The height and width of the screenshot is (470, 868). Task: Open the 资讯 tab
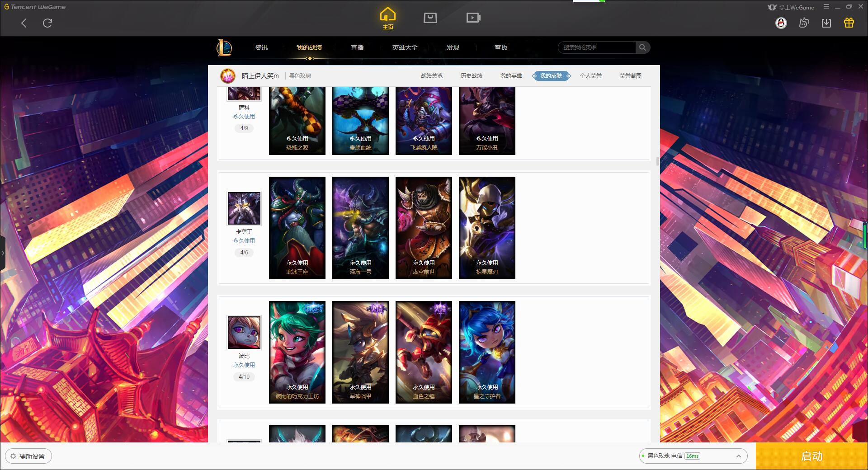261,47
